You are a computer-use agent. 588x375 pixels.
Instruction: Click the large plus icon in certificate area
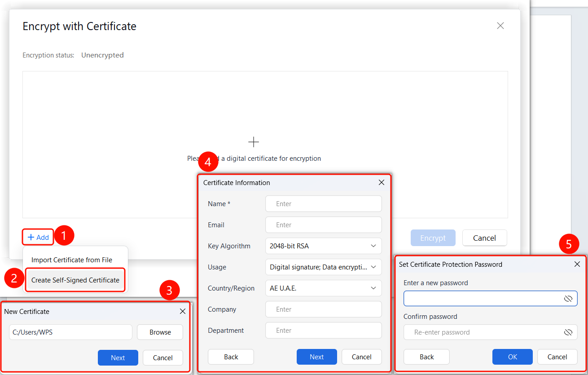[x=254, y=142]
